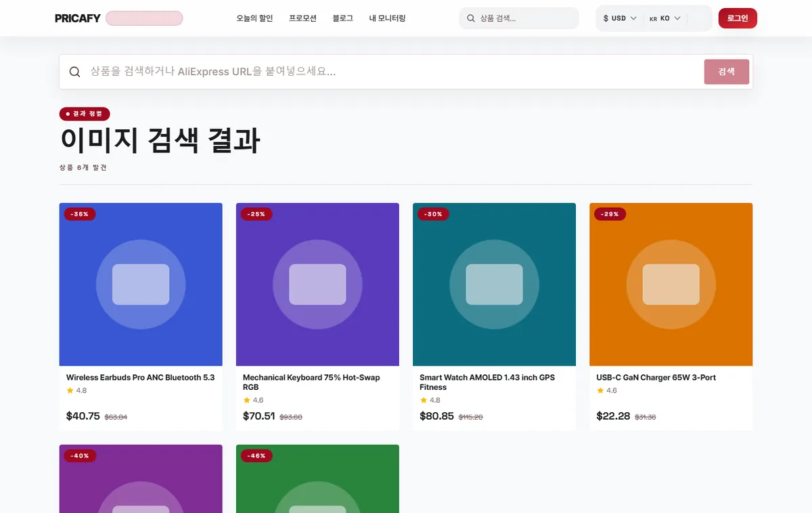The width and height of the screenshot is (812, 513).
Task: Open the Smart Watch AMOLED product image
Action: point(494,284)
